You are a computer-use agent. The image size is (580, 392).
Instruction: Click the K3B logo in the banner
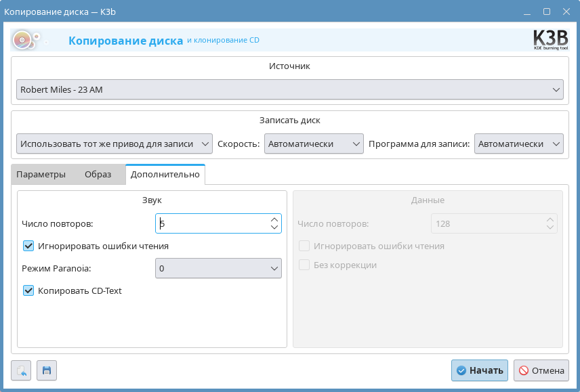550,41
